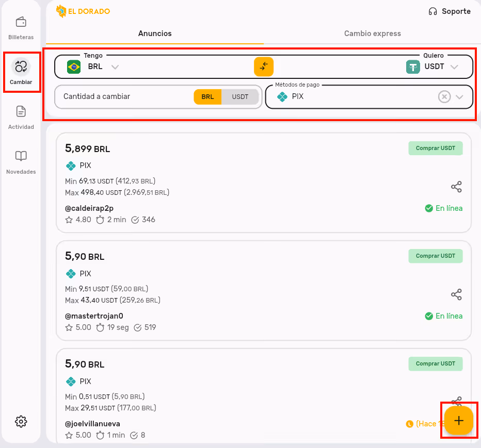
Task: Click orange clock icon on joelvillanueva offer
Action: [410, 424]
